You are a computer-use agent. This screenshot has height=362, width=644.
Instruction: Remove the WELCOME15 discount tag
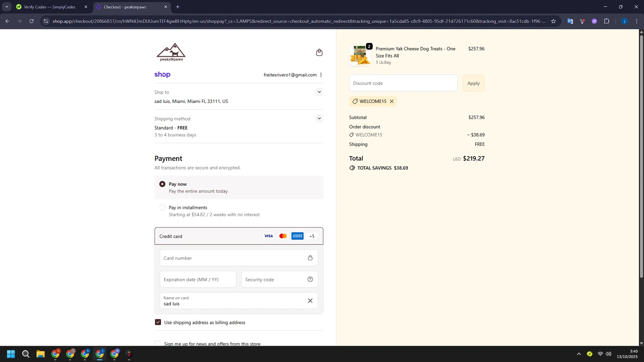click(392, 101)
